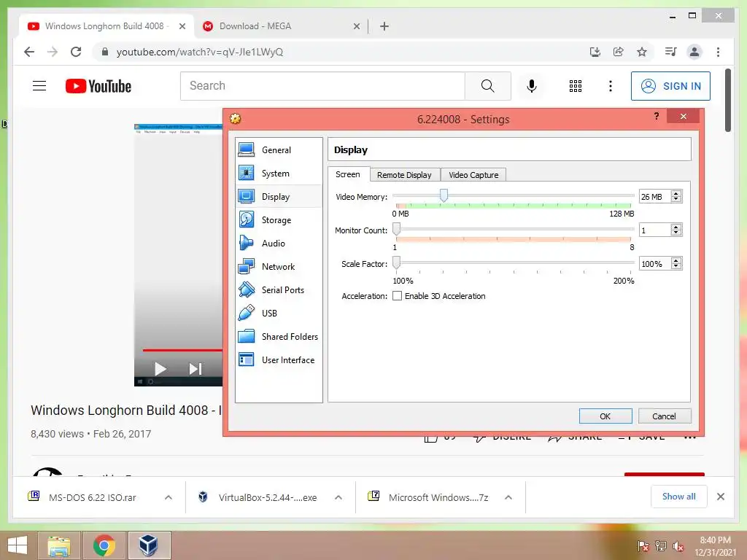Image resolution: width=747 pixels, height=560 pixels.
Task: Open Chrome three-dot menu
Action: coord(718,52)
